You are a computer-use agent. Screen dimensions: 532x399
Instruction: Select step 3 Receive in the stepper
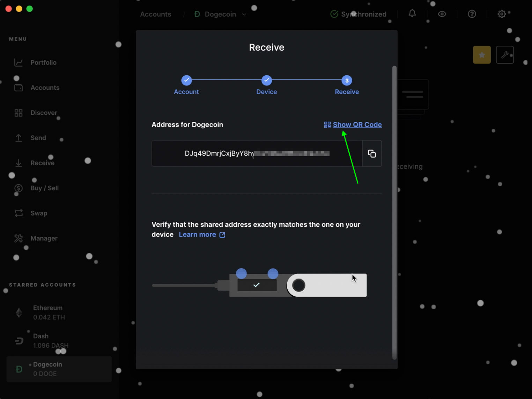(x=347, y=85)
